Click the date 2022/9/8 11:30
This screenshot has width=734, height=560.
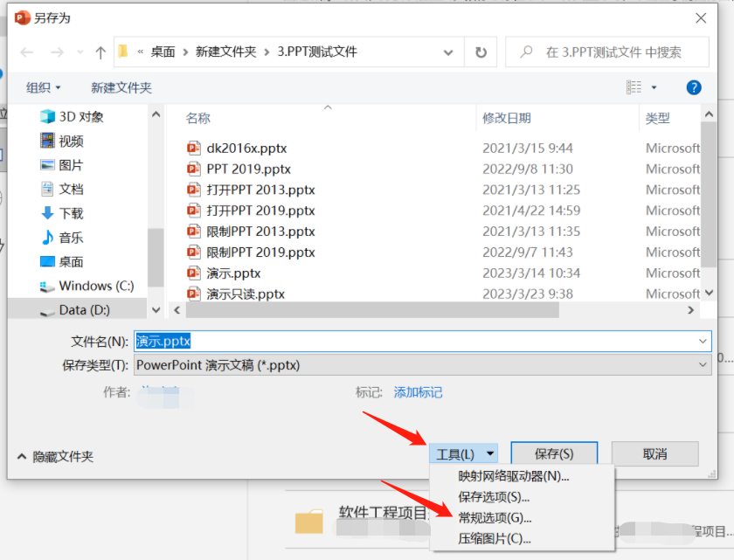pos(528,169)
